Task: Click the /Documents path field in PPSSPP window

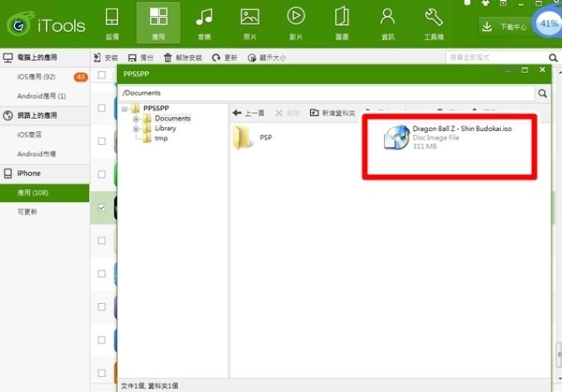Action: tap(326, 93)
